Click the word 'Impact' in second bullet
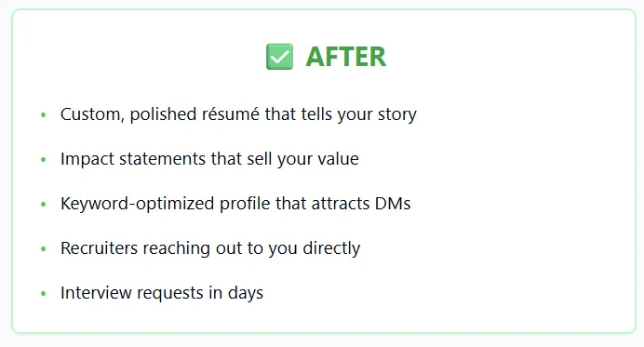 [x=87, y=160]
